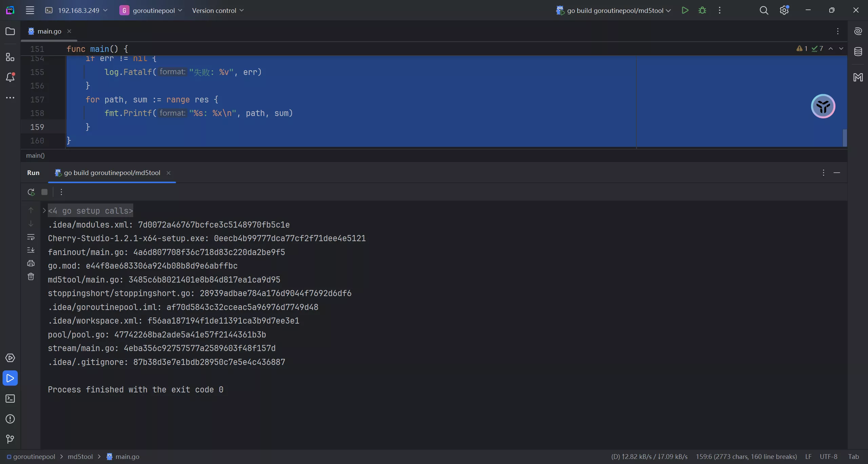Click the editor vertical scrollbar thumb
This screenshot has width=868, height=464.
845,138
